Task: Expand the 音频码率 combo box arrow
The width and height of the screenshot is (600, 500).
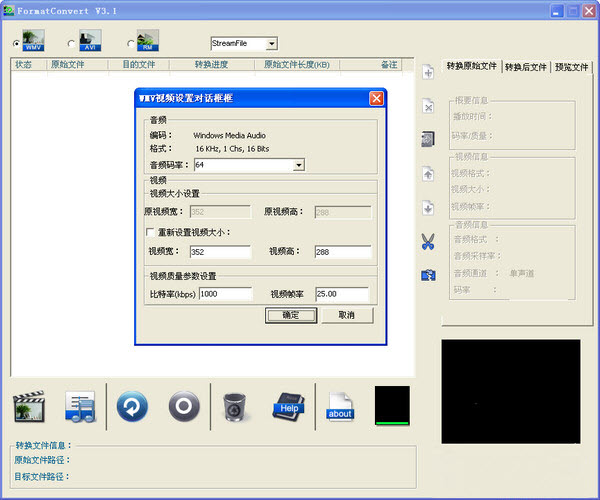Action: pos(298,165)
